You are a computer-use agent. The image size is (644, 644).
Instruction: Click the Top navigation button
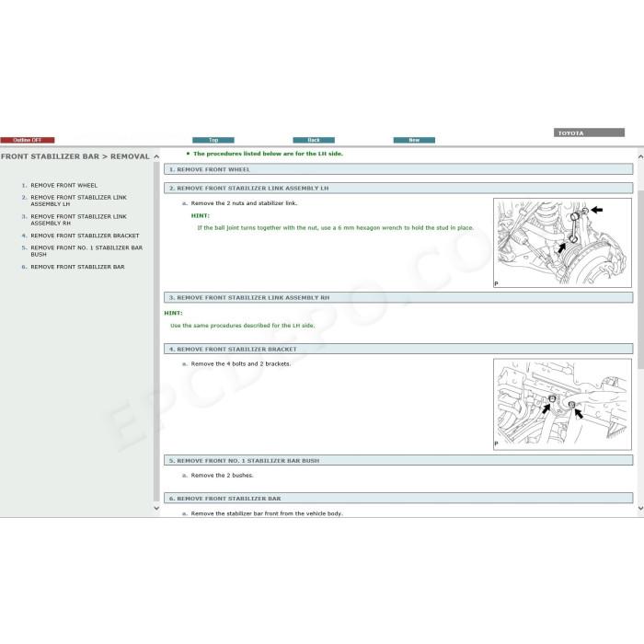tap(213, 140)
